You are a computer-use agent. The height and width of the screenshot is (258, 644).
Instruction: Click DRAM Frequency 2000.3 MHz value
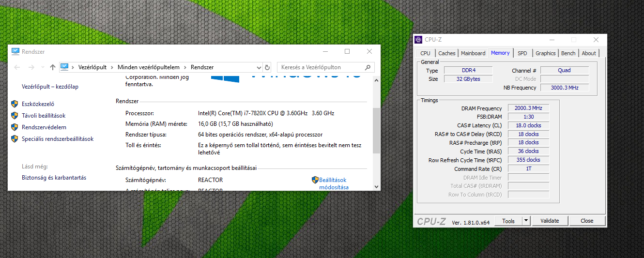point(528,108)
